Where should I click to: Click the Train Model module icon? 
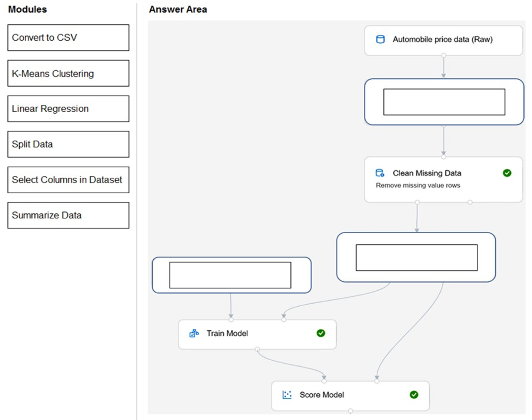point(194,333)
